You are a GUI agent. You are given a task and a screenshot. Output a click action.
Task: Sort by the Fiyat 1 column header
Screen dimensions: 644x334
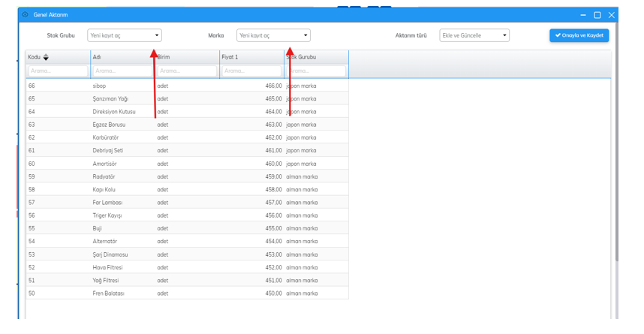250,57
